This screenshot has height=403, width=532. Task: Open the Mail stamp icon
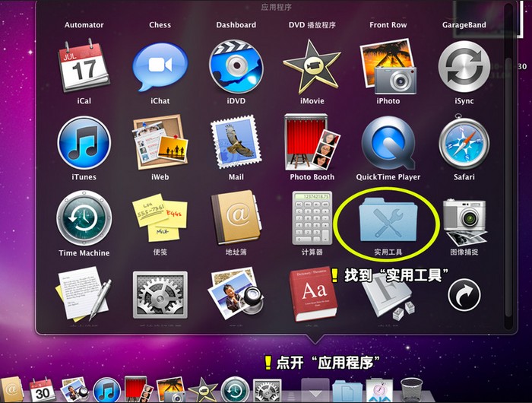point(236,143)
